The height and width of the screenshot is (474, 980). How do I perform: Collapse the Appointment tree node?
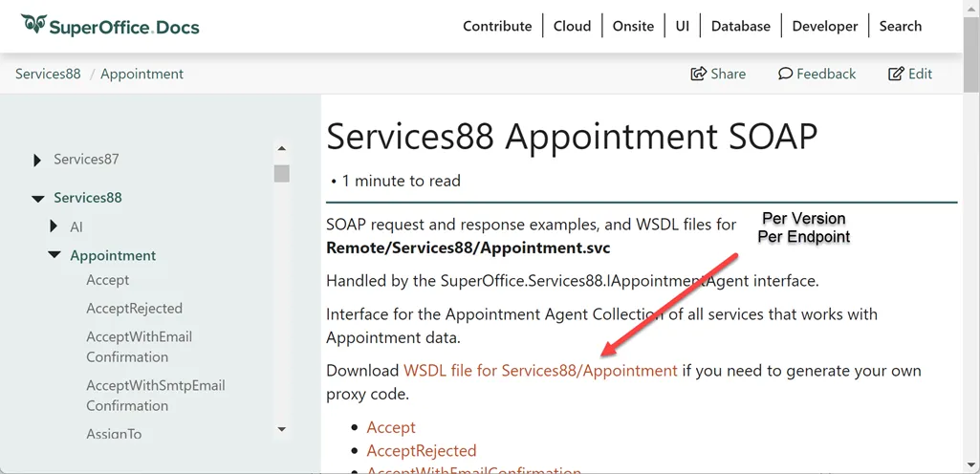point(54,255)
